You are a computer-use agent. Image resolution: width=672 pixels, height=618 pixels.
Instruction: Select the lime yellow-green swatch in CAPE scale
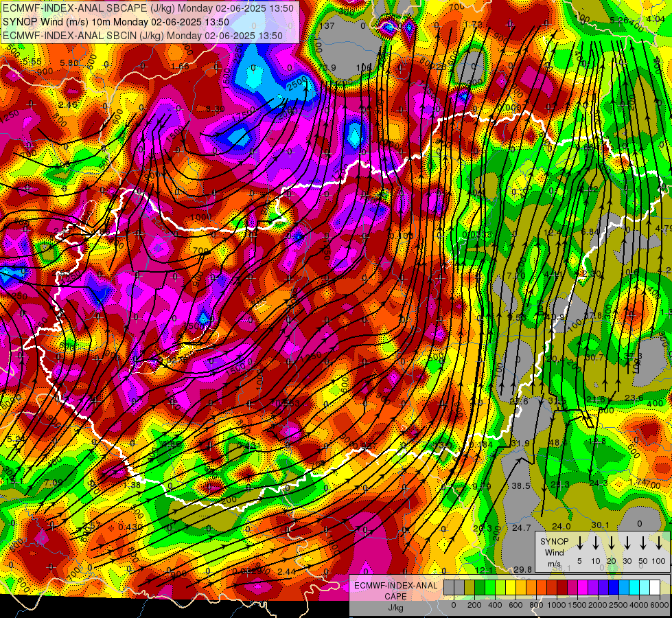(500, 587)
